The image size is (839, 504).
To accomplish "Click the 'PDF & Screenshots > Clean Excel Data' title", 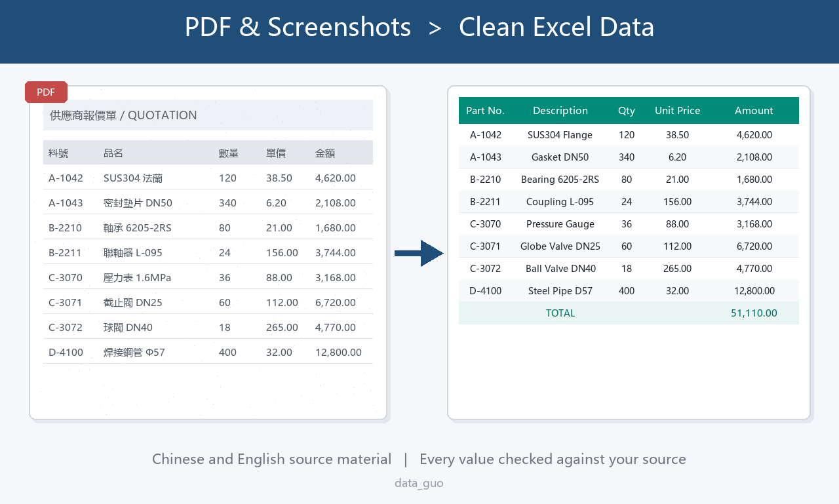I will pyautogui.click(x=419, y=28).
